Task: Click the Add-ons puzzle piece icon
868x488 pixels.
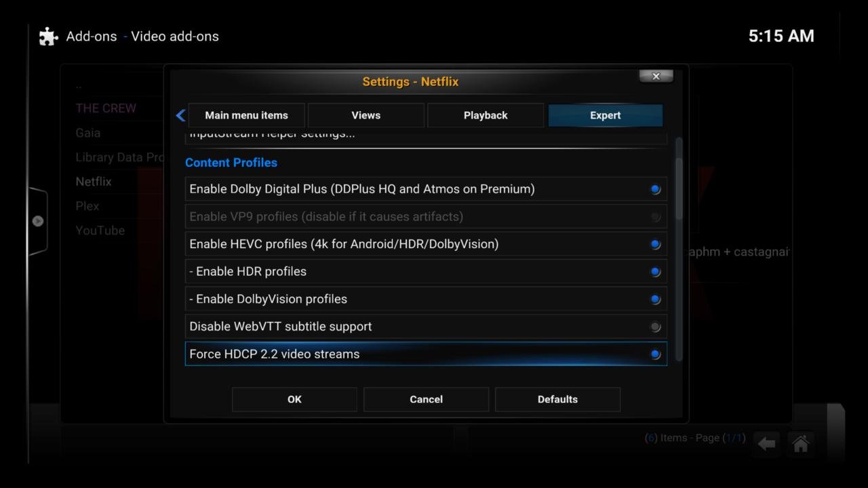Action: tap(49, 37)
